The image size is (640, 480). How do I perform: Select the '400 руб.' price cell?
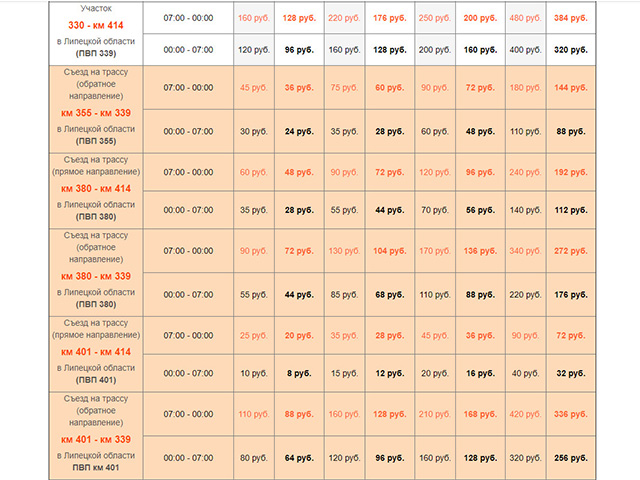(525, 50)
